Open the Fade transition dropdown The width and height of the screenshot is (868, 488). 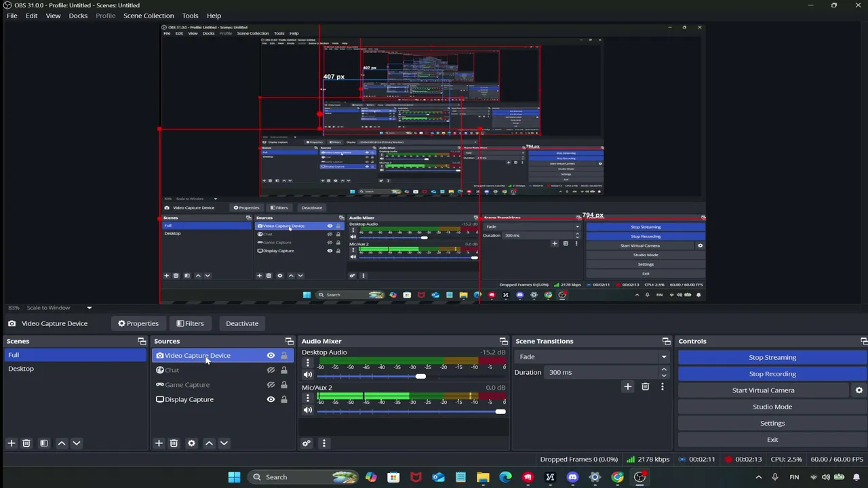tap(592, 357)
